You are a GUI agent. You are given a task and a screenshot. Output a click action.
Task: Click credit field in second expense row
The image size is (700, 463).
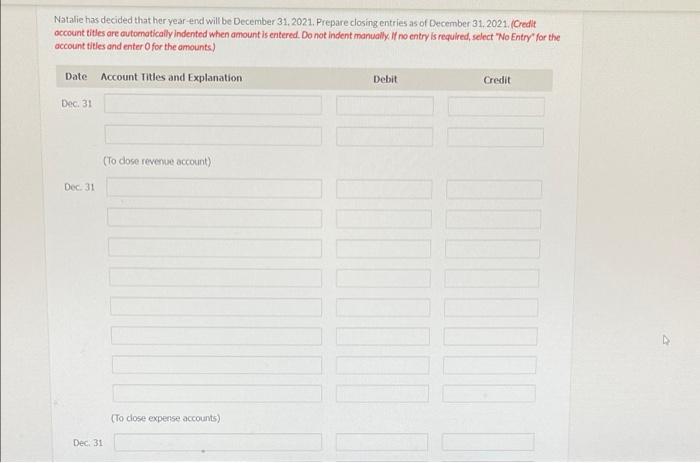(x=493, y=219)
